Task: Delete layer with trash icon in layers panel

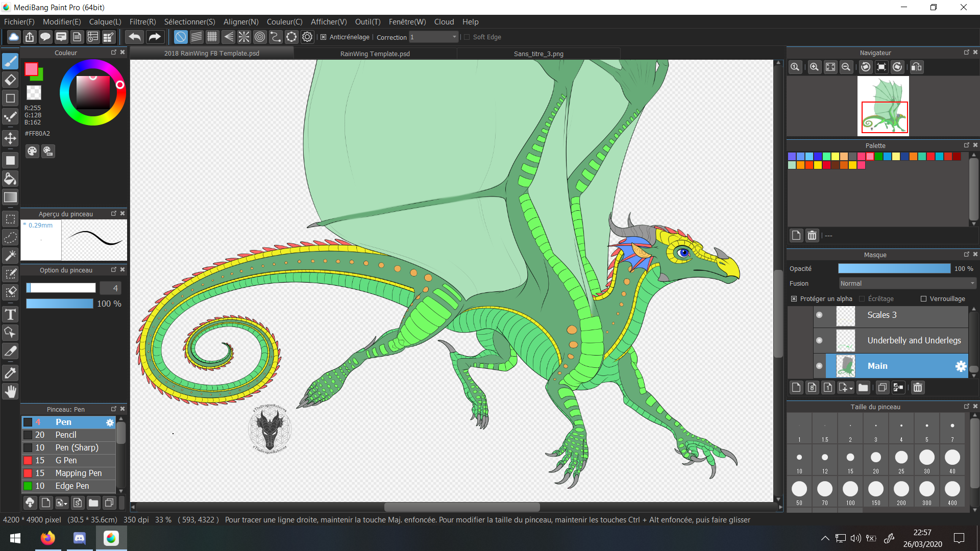Action: click(917, 388)
